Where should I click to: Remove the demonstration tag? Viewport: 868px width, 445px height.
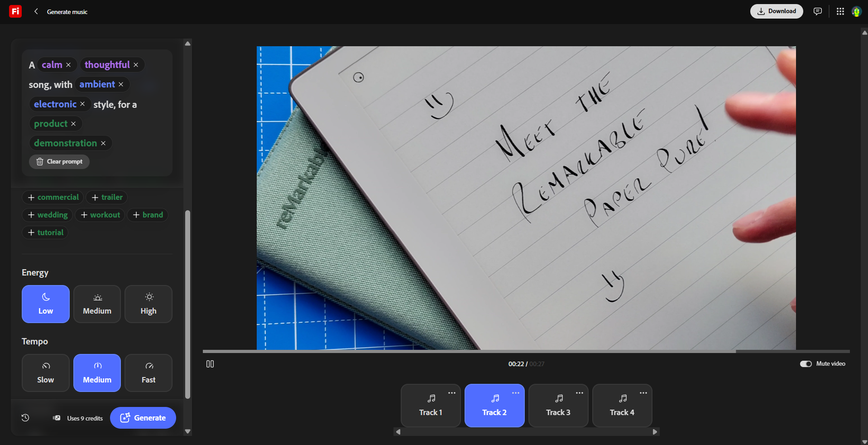[x=103, y=143]
